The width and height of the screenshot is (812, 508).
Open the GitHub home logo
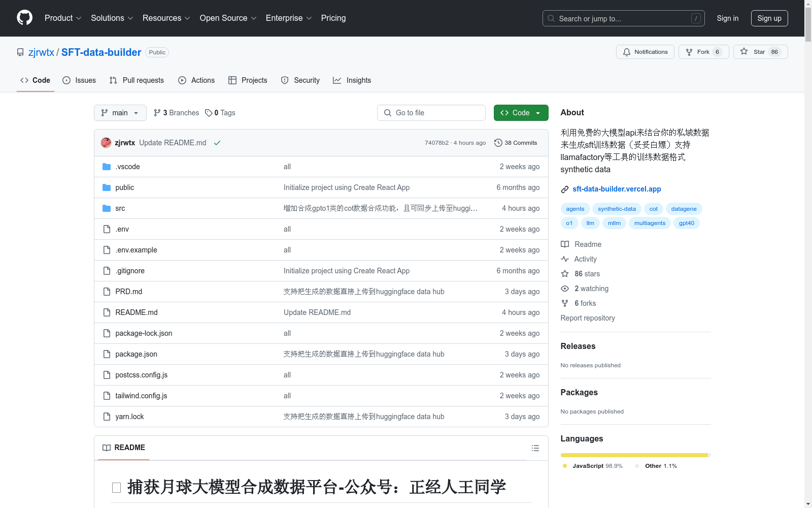pyautogui.click(x=24, y=18)
